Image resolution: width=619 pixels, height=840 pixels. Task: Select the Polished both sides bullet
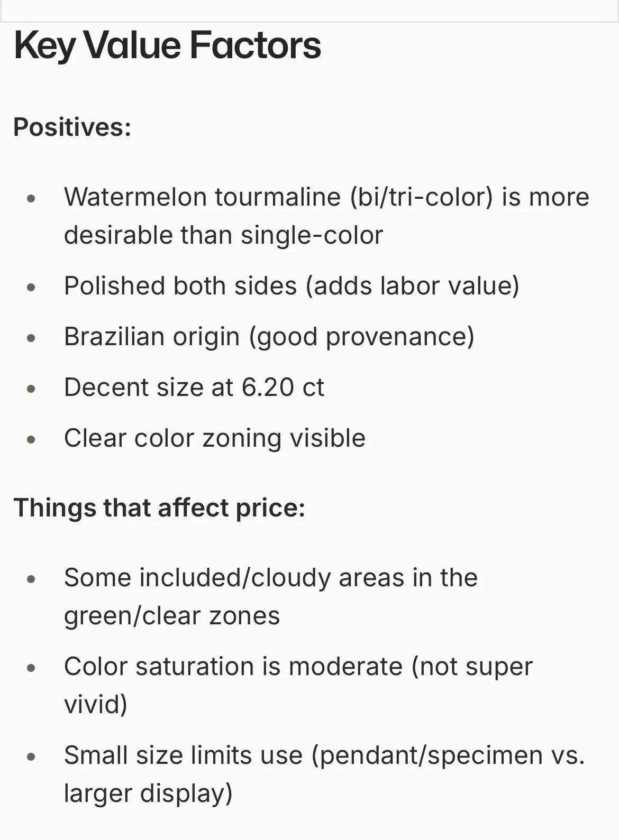(x=292, y=286)
